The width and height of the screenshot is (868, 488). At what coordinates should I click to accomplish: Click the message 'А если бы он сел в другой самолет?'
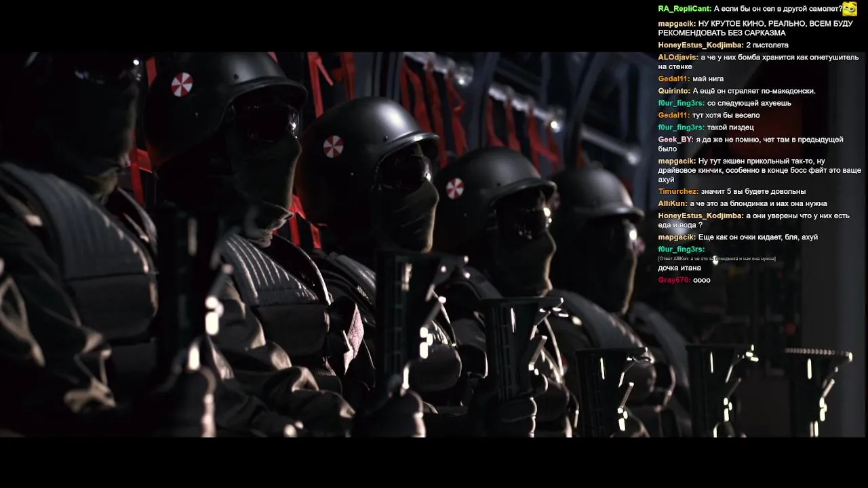[x=778, y=9]
